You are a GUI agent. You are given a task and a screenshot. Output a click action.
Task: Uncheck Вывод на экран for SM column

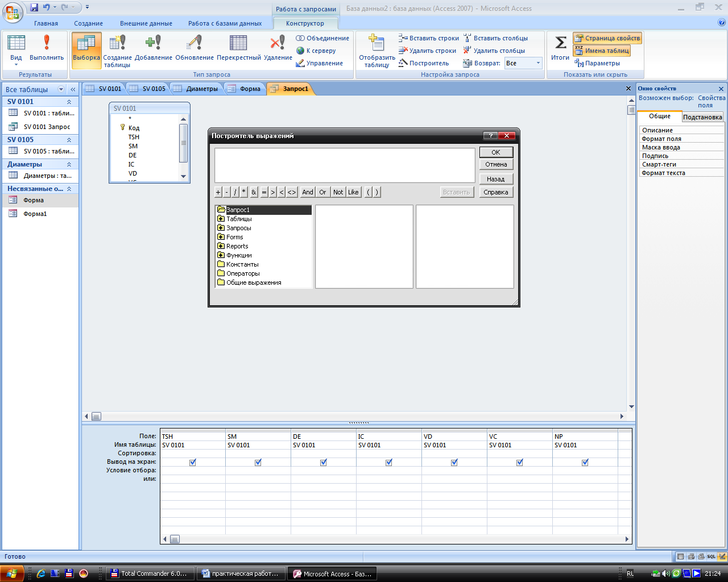pos(258,462)
